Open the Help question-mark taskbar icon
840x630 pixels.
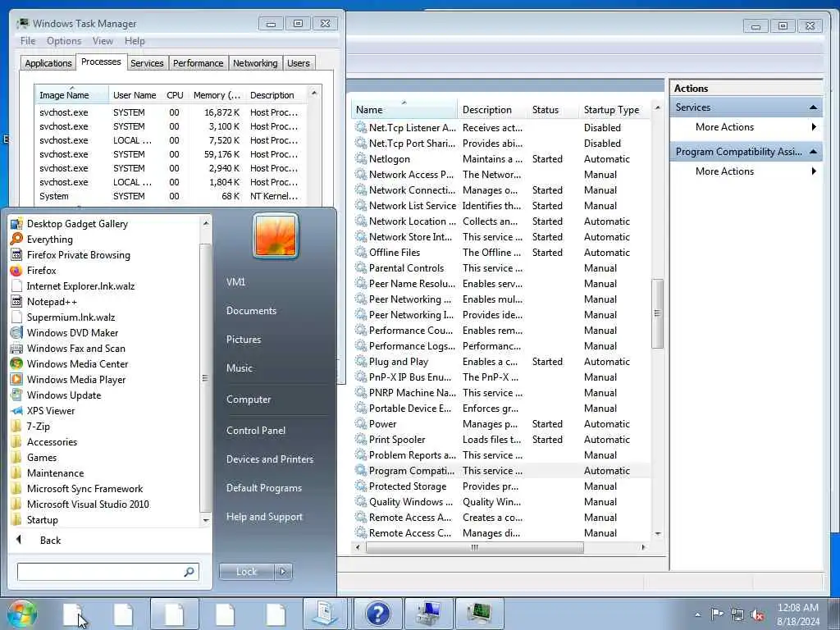377,614
